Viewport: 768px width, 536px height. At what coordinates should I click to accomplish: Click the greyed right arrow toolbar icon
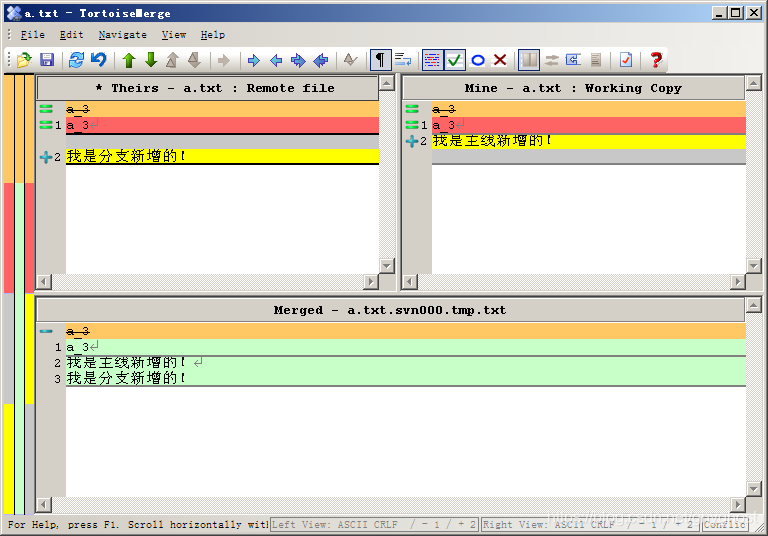click(224, 60)
